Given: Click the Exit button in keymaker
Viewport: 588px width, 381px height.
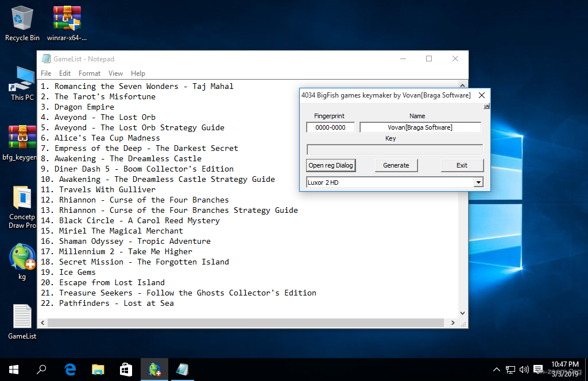Looking at the screenshot, I should 462,165.
